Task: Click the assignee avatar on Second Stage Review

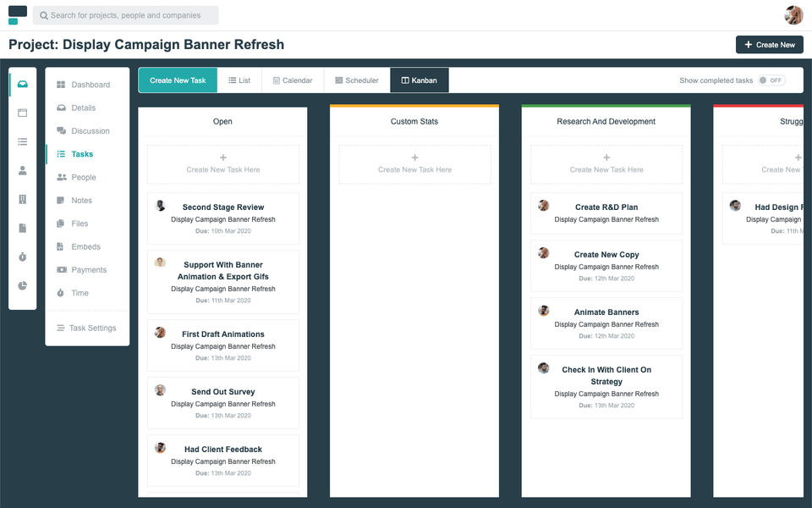Action: pos(160,205)
